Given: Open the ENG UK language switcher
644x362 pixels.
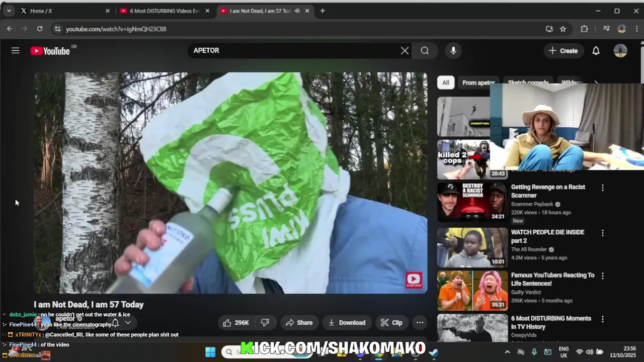Looking at the screenshot, I should (x=563, y=352).
